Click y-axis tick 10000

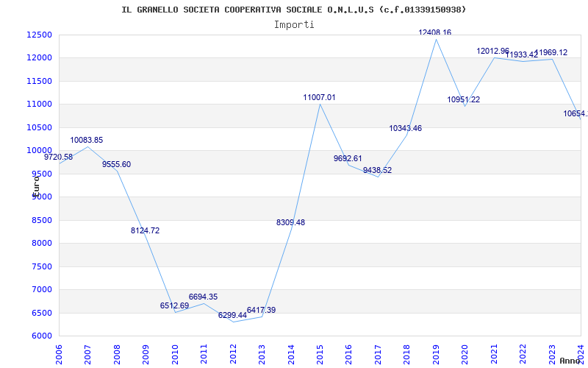pos(39,151)
